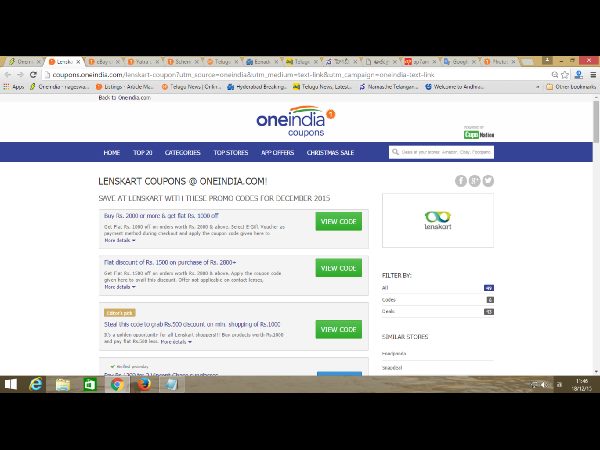
Task: Click the oneindia coupons logo
Action: coord(296,119)
